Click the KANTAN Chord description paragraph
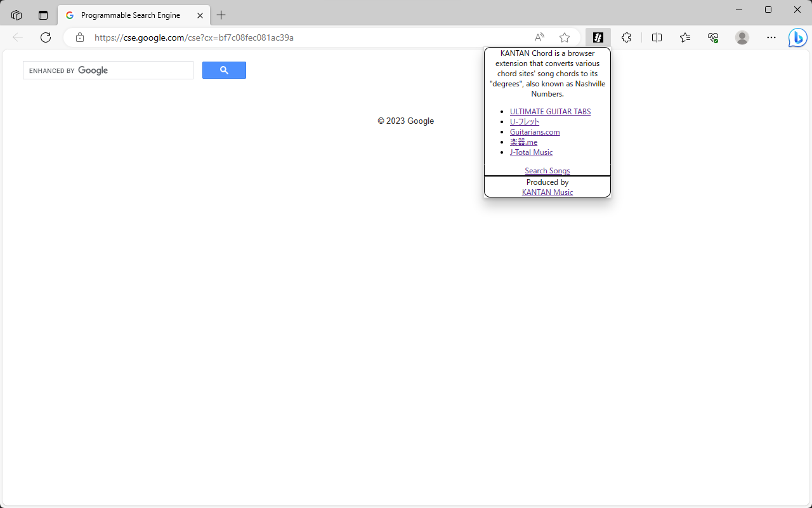 coord(547,74)
